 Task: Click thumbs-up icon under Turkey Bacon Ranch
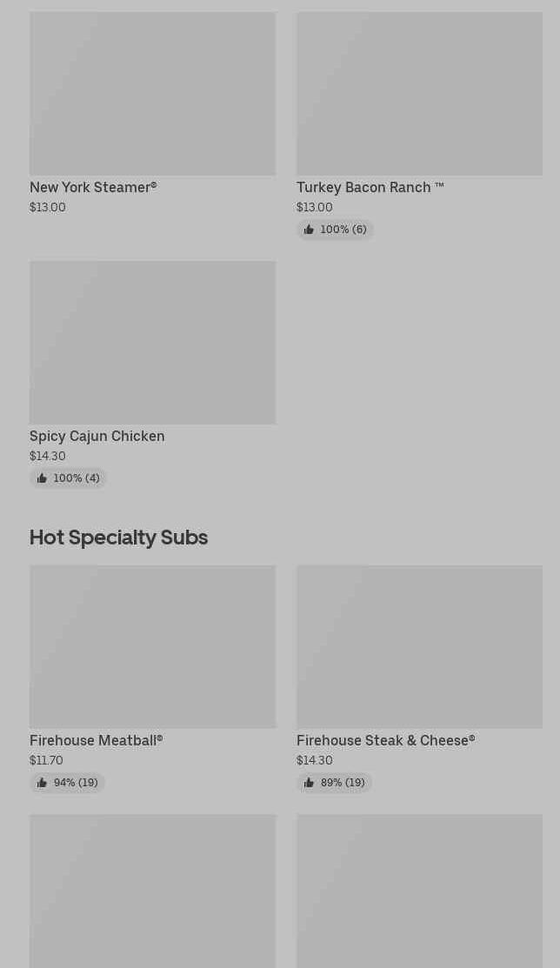point(309,230)
